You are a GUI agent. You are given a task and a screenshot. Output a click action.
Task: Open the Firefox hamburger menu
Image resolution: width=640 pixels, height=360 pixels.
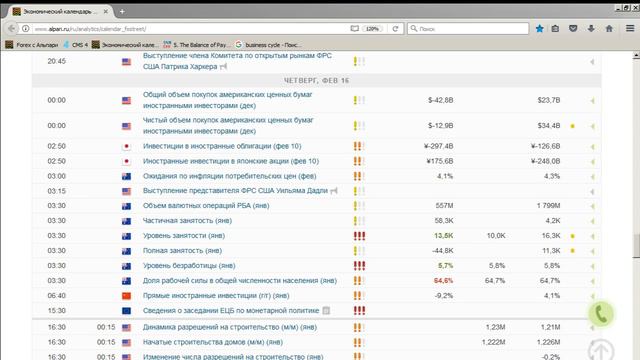(630, 29)
